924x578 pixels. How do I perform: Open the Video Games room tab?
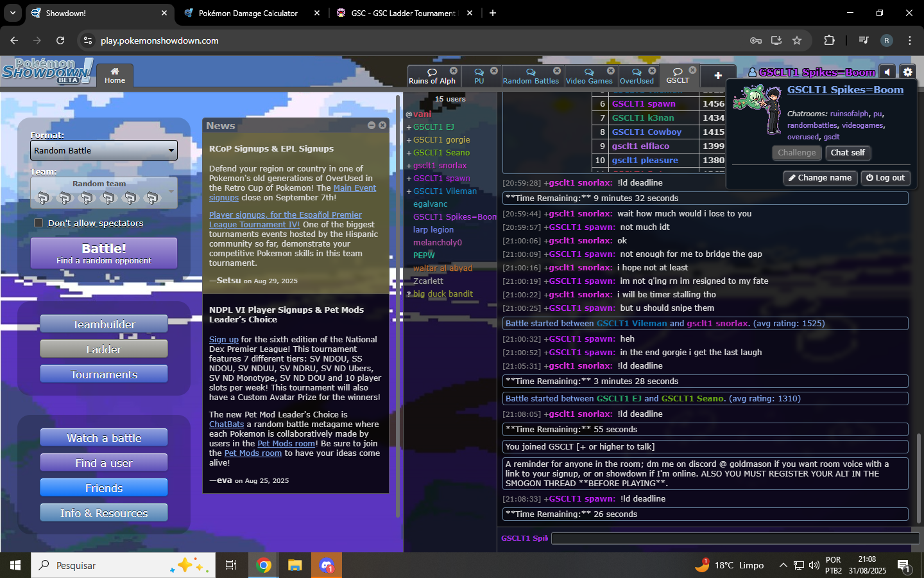tap(589, 76)
